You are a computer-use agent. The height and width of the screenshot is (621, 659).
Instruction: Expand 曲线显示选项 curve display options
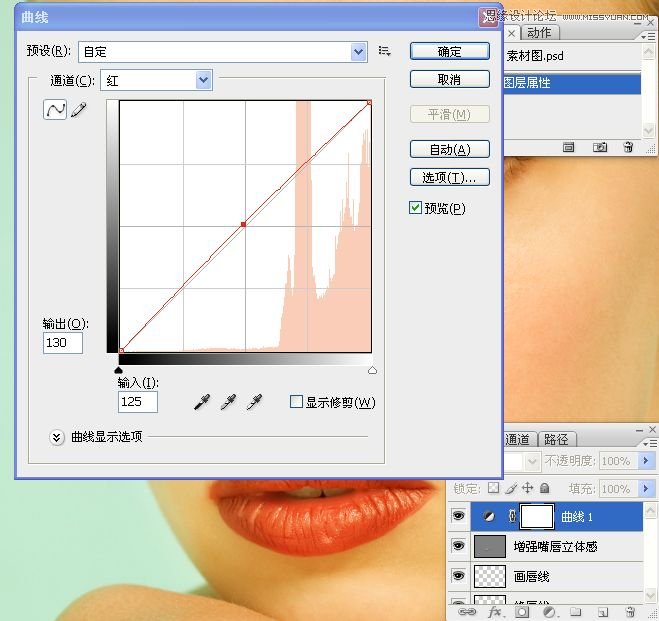point(57,437)
